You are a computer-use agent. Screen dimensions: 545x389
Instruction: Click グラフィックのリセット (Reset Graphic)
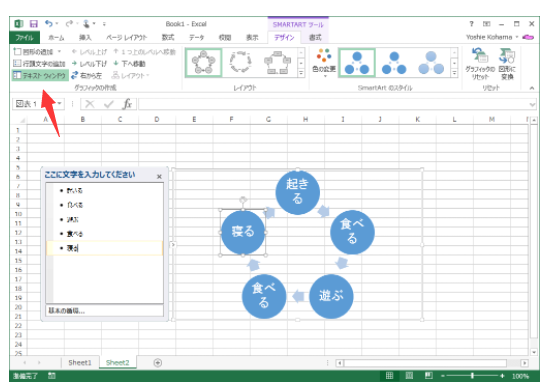pyautogui.click(x=480, y=64)
